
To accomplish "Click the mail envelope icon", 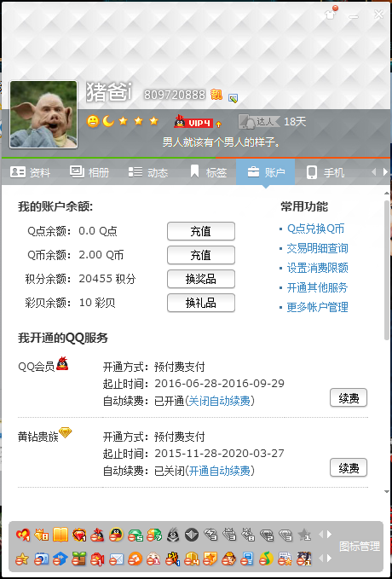I will point(116,559).
